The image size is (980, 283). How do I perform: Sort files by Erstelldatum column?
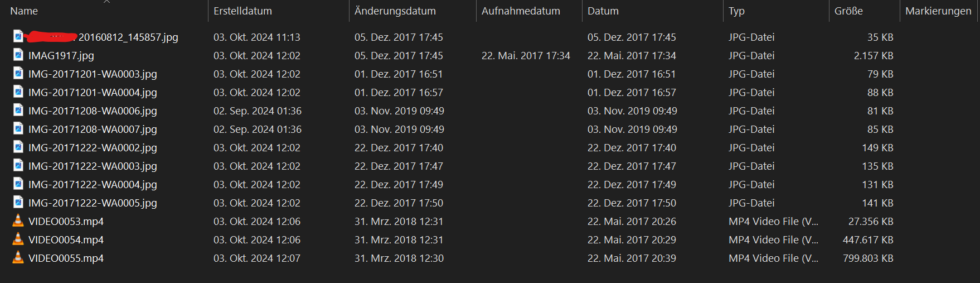click(x=242, y=11)
